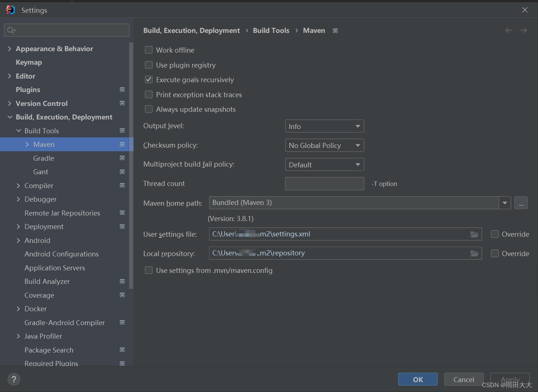Image resolution: width=538 pixels, height=392 pixels.
Task: Click the User settings file path field
Action: [345, 234]
